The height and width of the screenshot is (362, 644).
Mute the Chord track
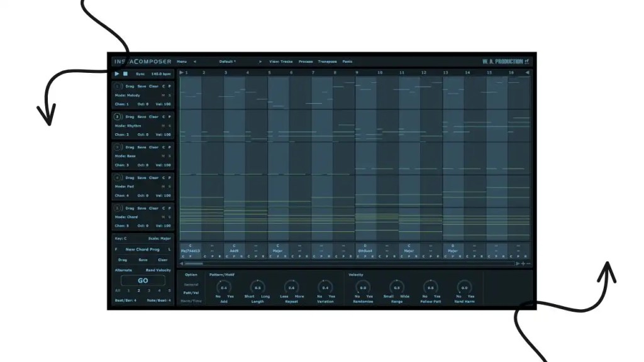(x=163, y=217)
